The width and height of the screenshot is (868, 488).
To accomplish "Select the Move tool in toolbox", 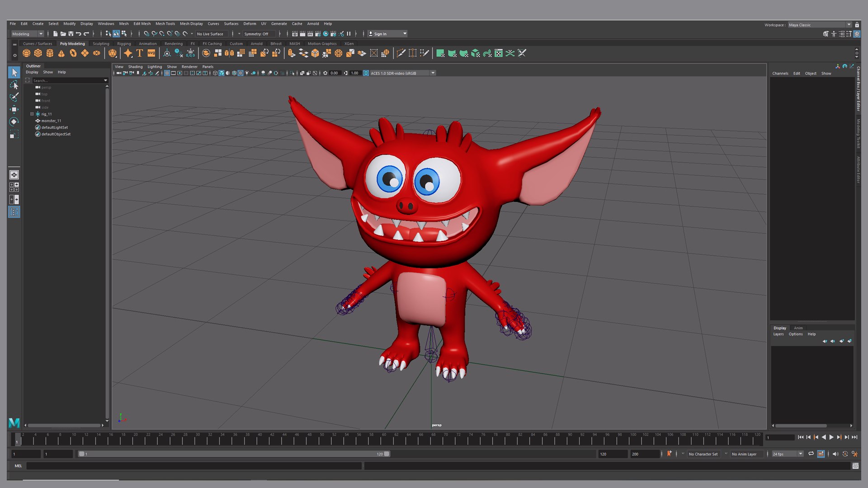I will (x=14, y=109).
